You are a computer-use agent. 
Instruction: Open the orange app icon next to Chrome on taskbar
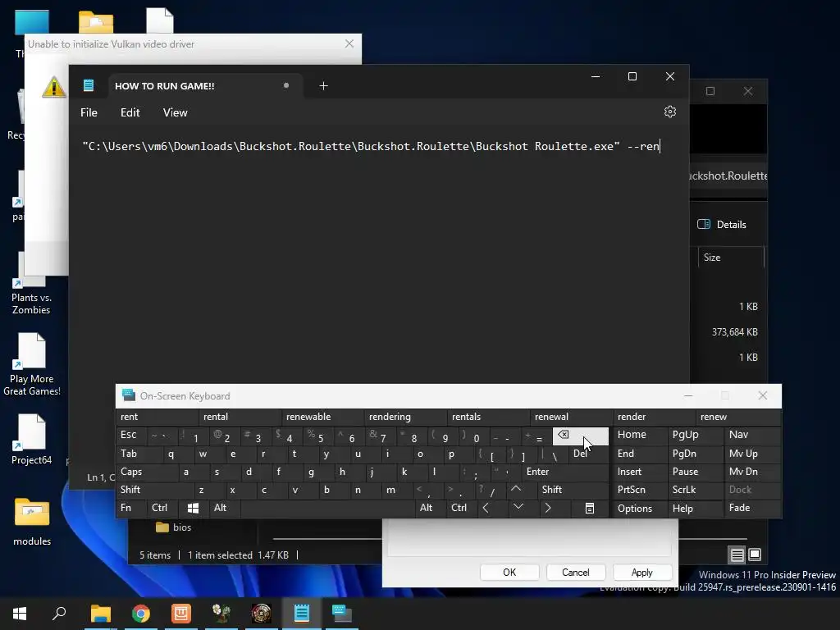pos(181,614)
